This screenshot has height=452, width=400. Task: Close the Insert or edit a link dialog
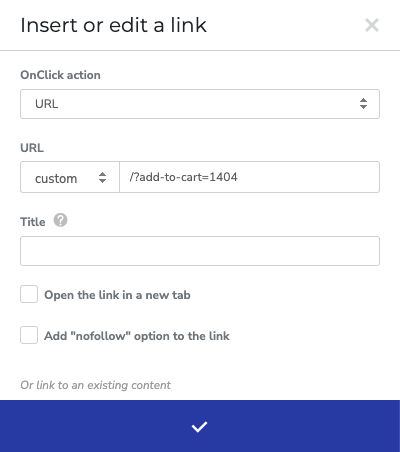pyautogui.click(x=372, y=25)
